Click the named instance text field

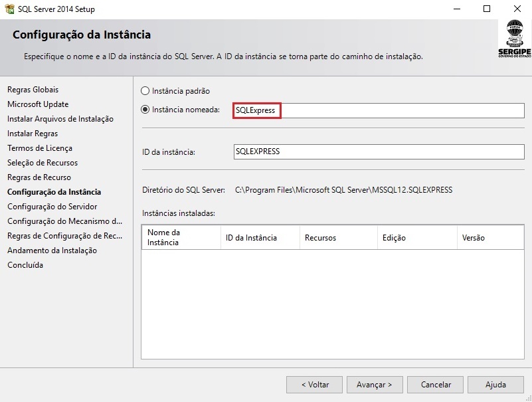point(379,110)
